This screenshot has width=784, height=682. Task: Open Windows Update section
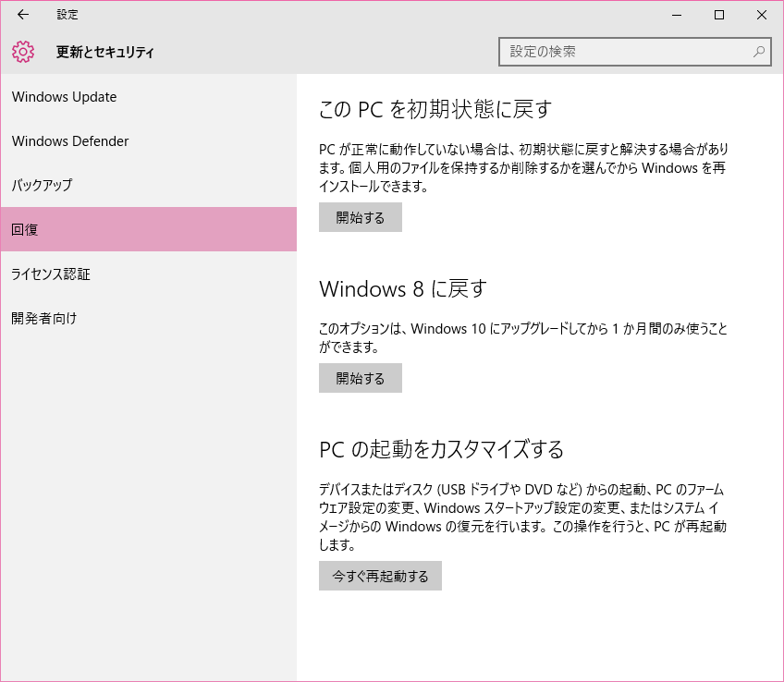[149, 97]
